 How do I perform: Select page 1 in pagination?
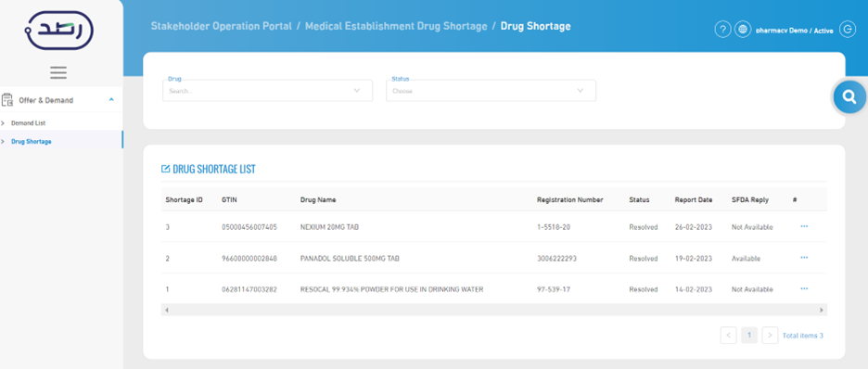749,336
